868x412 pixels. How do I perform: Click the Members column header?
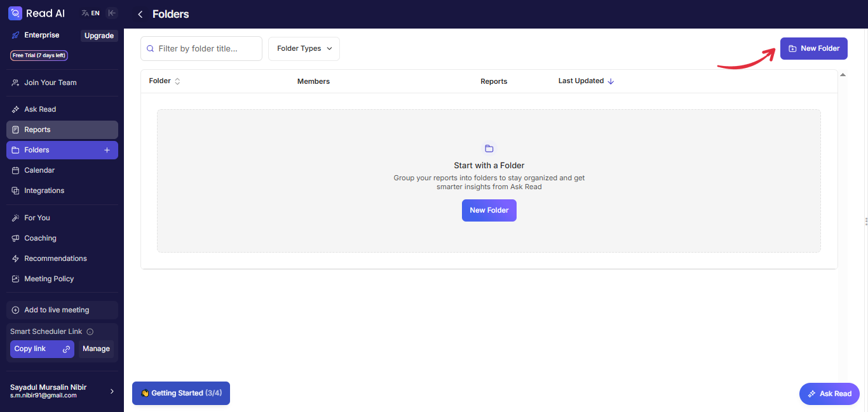coord(313,81)
